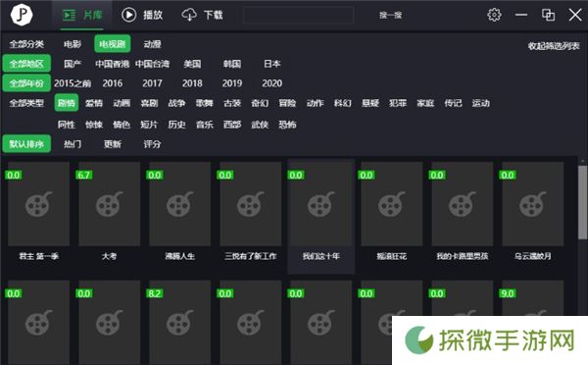Choose the 爱情 genre
Image resolution: width=588 pixels, height=365 pixels.
pyautogui.click(x=94, y=102)
